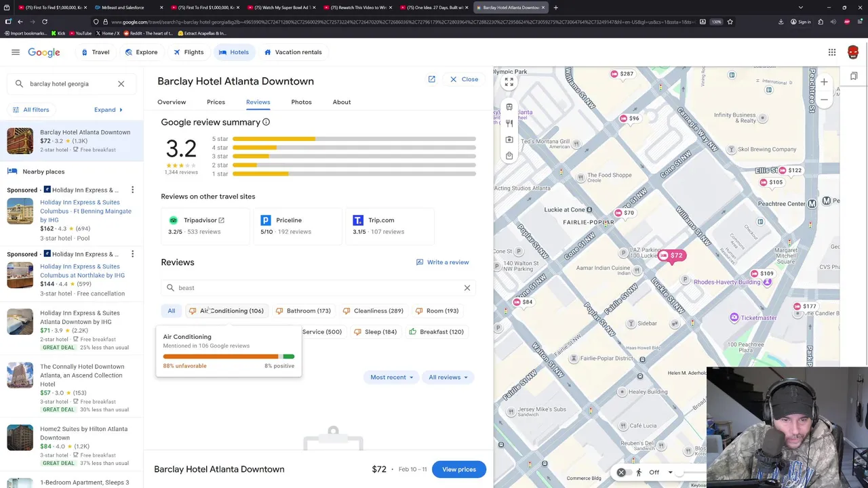
Task: Go to the Flights section
Action: point(188,52)
